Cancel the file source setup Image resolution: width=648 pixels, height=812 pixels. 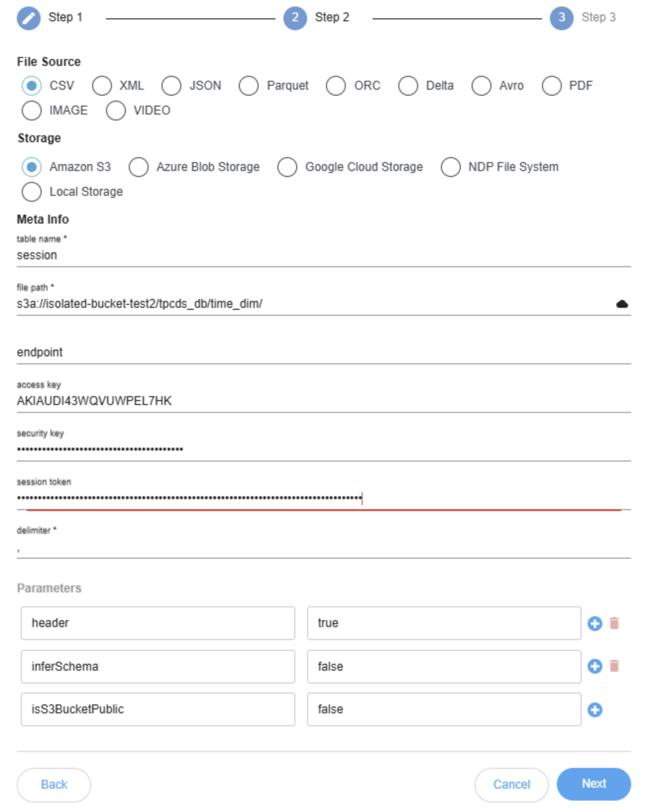point(511,784)
